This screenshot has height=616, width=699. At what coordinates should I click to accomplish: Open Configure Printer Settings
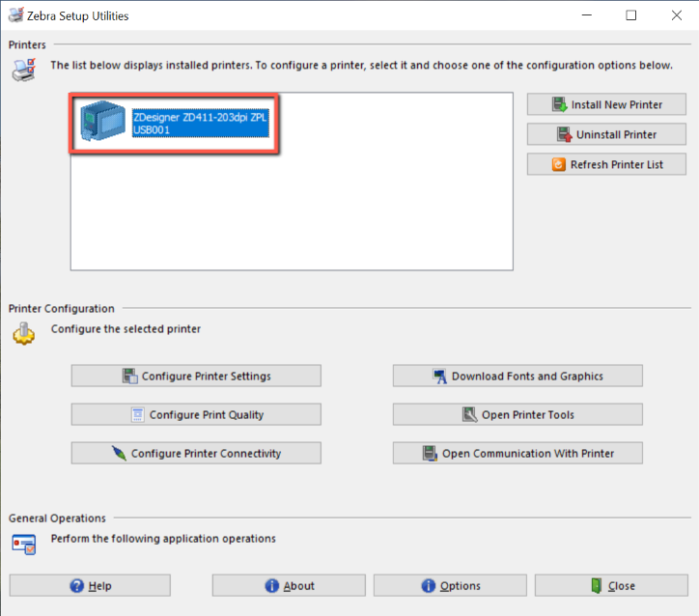(196, 376)
